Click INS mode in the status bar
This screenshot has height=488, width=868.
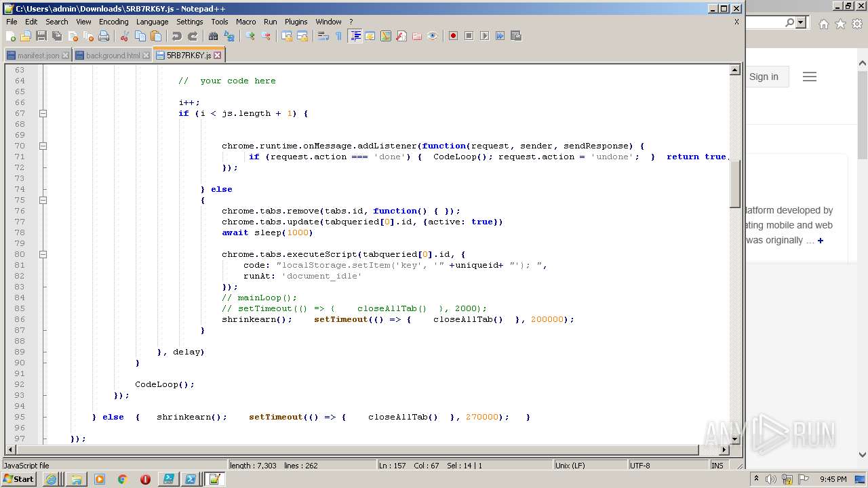717,466
